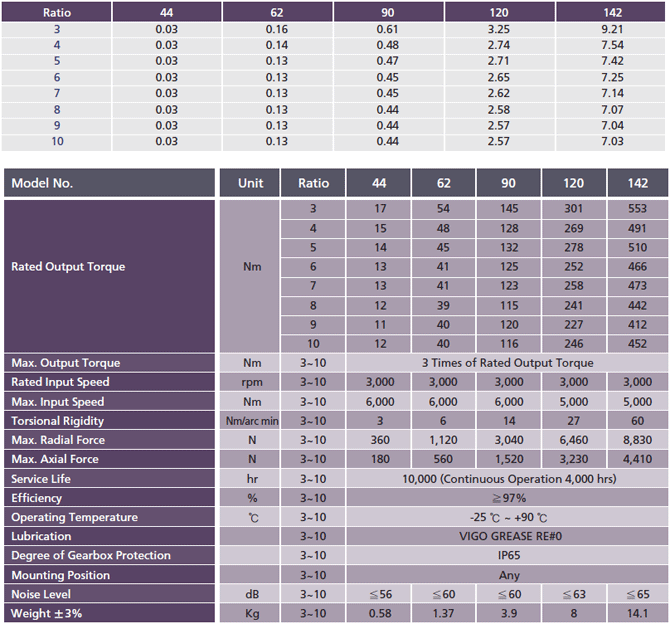Viewport: 670px width, 624px height.
Task: Select the noise level '≤56'
Action: pyautogui.click(x=380, y=595)
